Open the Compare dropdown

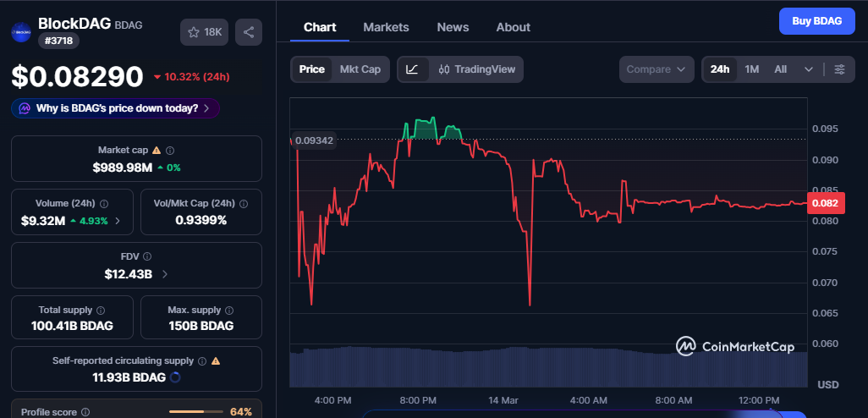(x=656, y=69)
